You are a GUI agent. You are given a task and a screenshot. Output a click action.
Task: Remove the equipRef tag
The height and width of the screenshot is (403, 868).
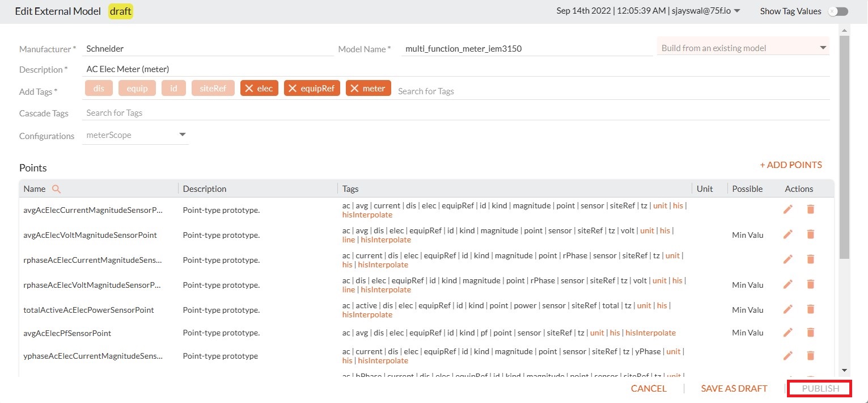(x=293, y=88)
